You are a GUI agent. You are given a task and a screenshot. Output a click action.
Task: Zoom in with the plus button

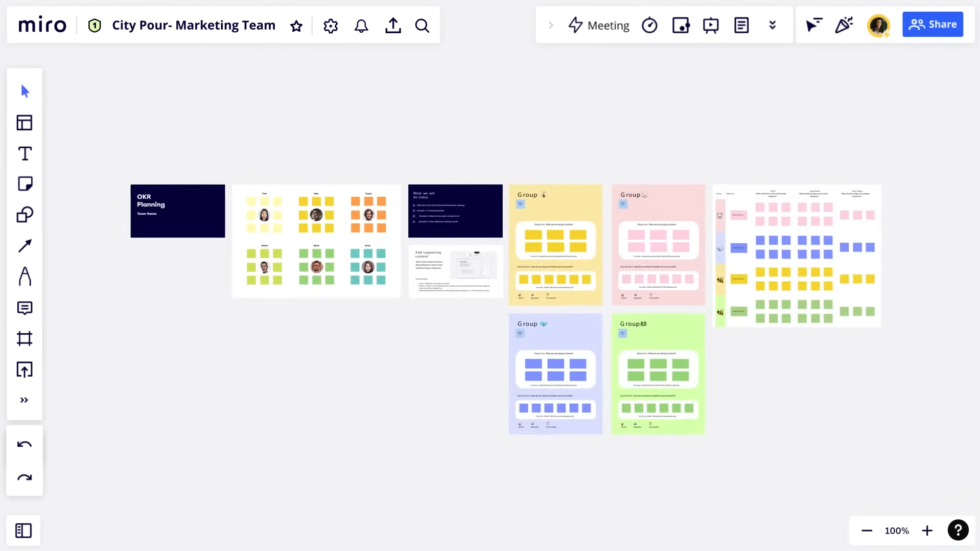927,531
